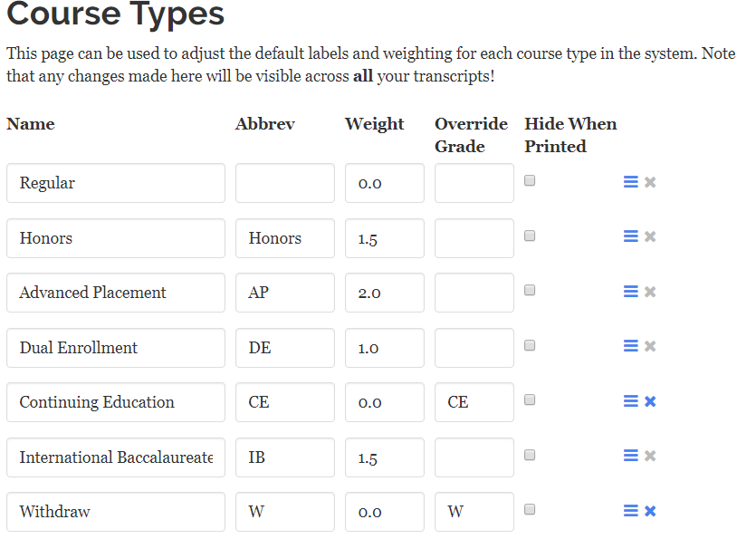
Task: Click the drag handle for Dual Enrollment row
Action: 630,346
